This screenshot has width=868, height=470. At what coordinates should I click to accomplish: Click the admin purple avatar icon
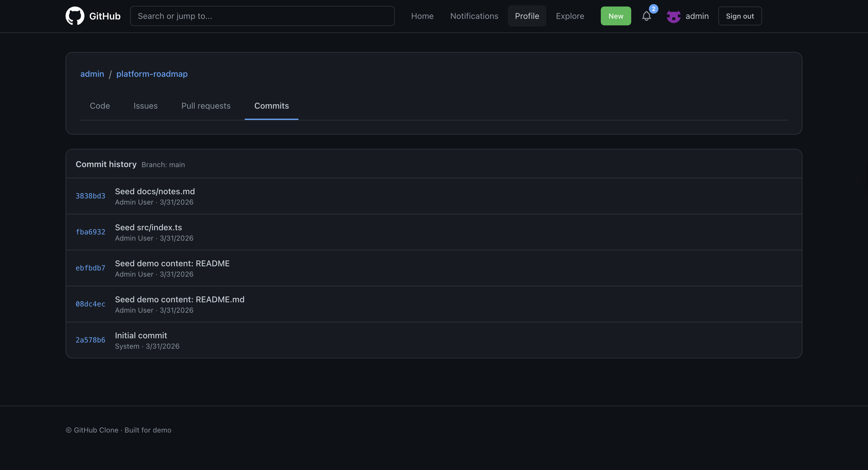pyautogui.click(x=673, y=16)
